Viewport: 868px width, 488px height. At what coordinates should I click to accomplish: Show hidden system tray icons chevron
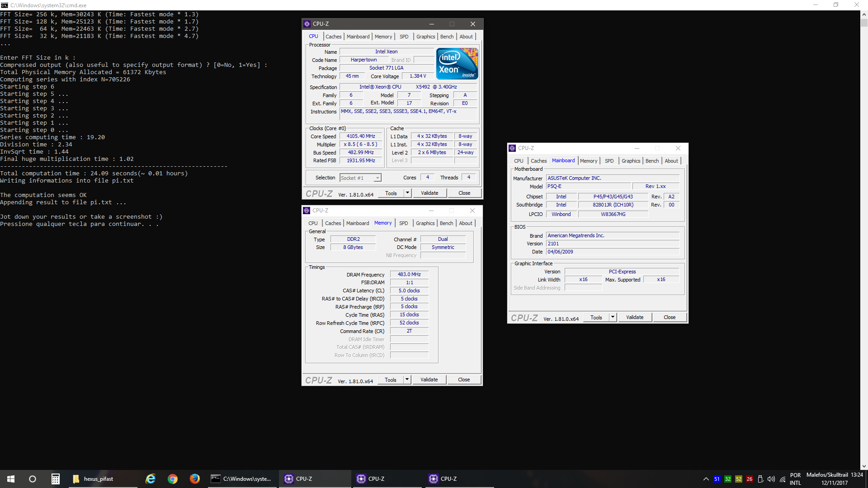click(x=706, y=479)
